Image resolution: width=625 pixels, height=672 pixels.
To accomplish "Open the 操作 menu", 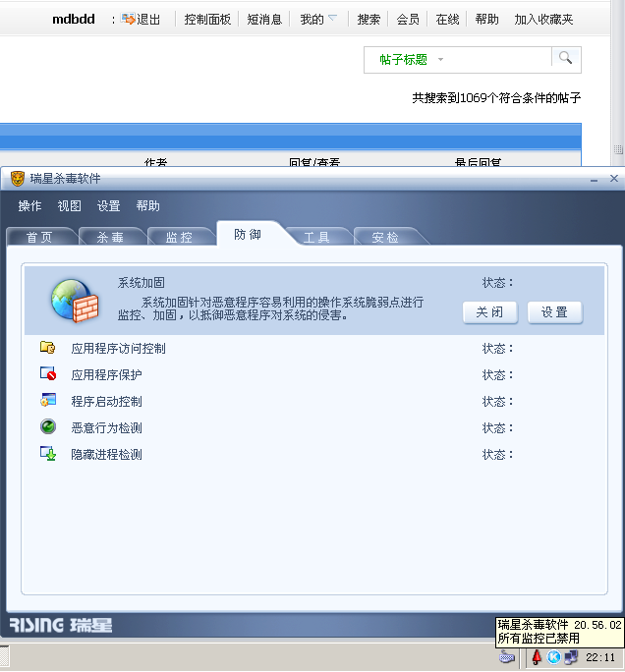I will pyautogui.click(x=29, y=206).
